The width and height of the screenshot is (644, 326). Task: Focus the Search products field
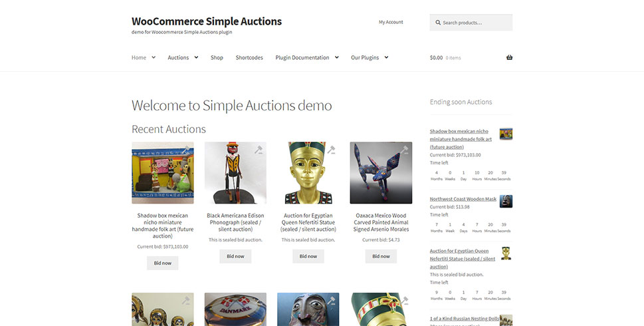click(x=471, y=23)
